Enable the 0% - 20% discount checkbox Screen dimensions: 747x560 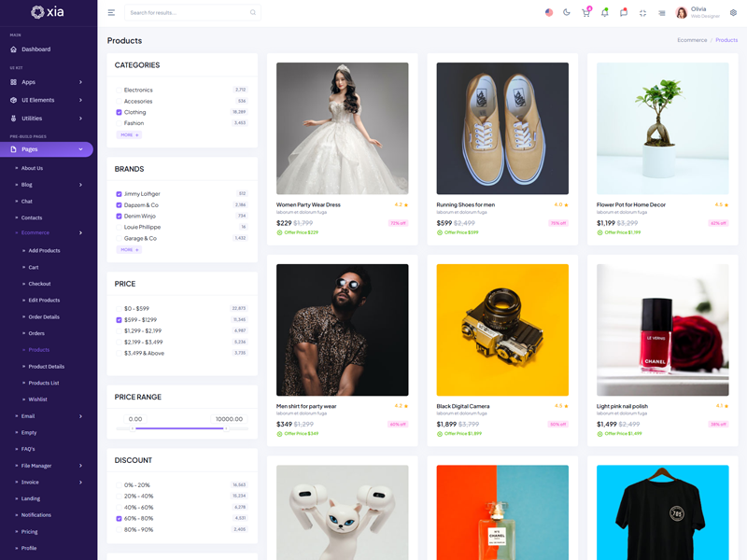coord(119,485)
